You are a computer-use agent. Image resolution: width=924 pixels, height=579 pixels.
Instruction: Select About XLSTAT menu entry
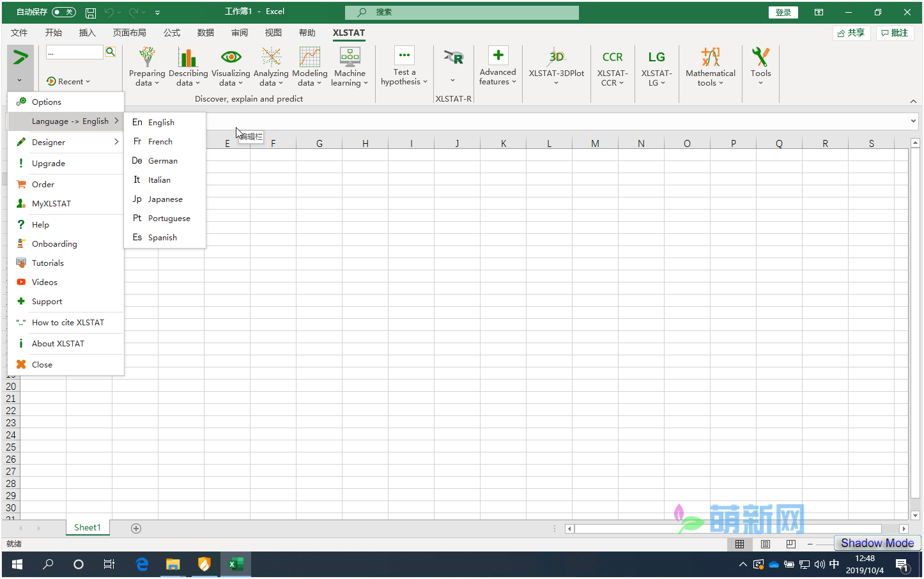pyautogui.click(x=66, y=343)
